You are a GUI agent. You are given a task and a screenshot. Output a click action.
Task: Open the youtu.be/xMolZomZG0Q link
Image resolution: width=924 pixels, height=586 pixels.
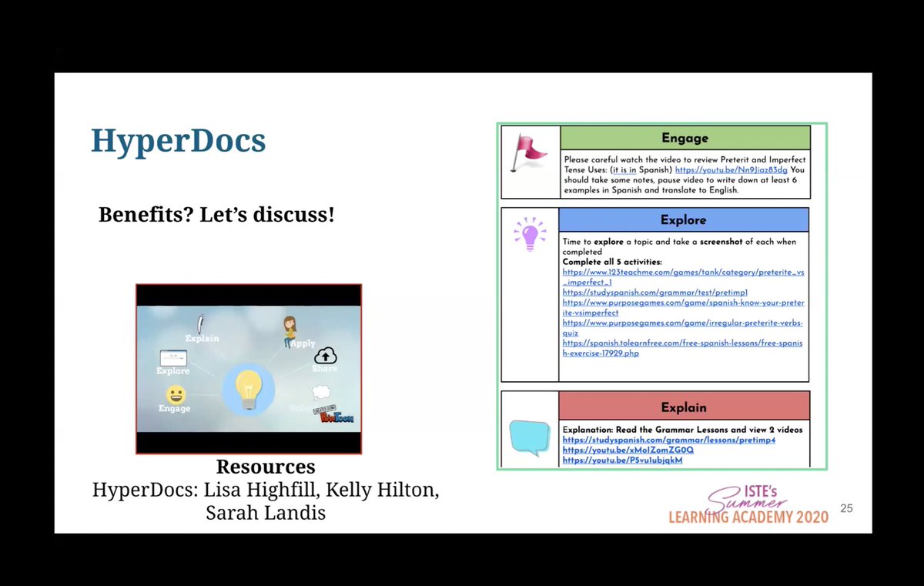click(628, 450)
